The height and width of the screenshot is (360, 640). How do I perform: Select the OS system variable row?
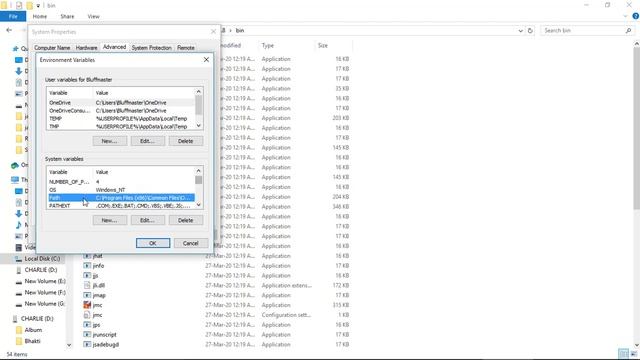coord(121,190)
